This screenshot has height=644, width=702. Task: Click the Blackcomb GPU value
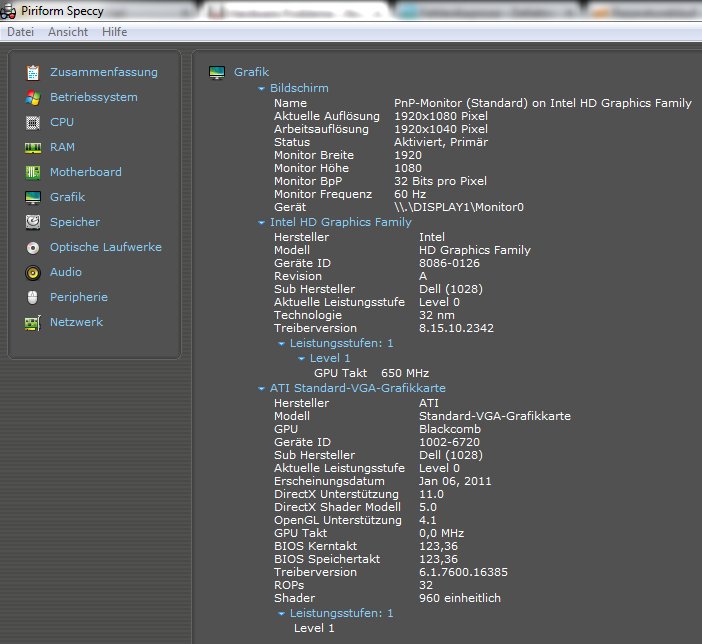click(450, 429)
